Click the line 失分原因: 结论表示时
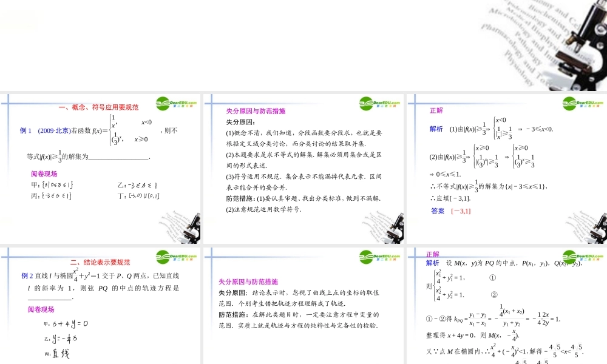Viewport: 607px width, 364px height. coord(299,293)
